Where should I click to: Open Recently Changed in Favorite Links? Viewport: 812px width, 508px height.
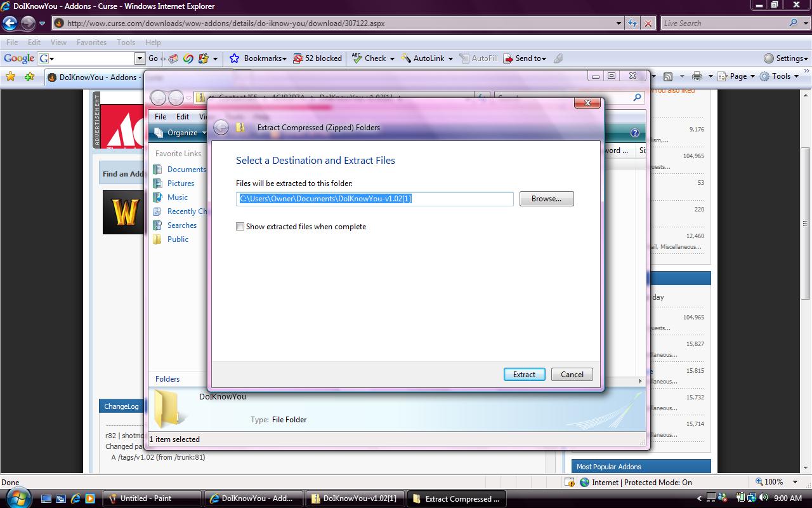coord(187,211)
